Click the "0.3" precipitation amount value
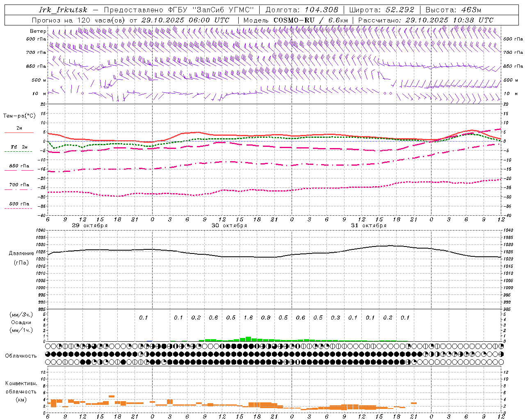The width and height of the screenshot is (525, 420). point(336,318)
